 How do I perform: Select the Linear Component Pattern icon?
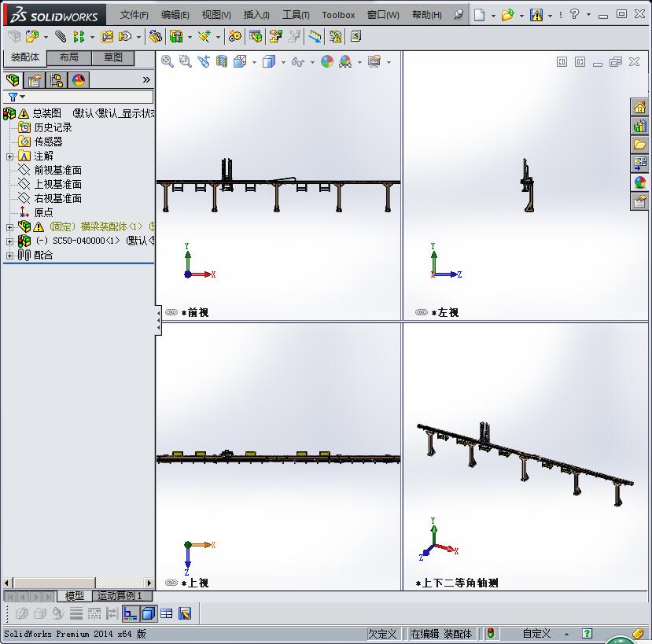click(x=79, y=37)
